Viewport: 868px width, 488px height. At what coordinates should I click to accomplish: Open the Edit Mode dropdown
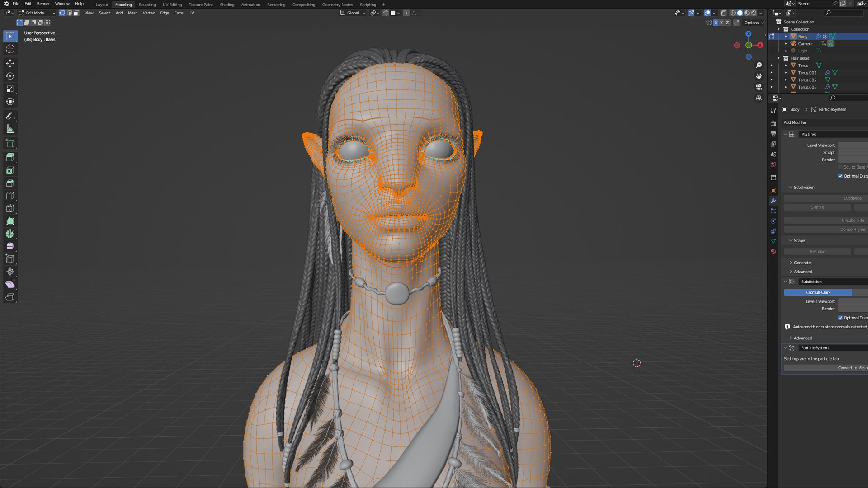[x=37, y=13]
